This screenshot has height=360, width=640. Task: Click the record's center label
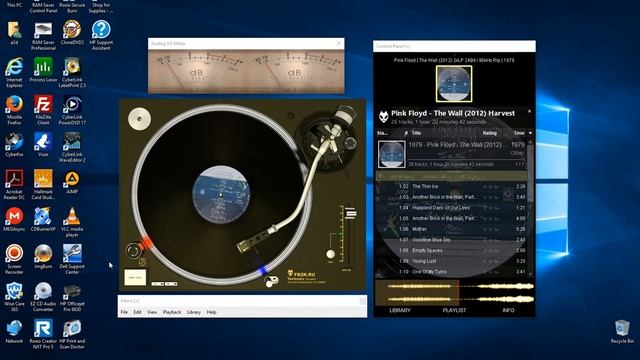[221, 194]
